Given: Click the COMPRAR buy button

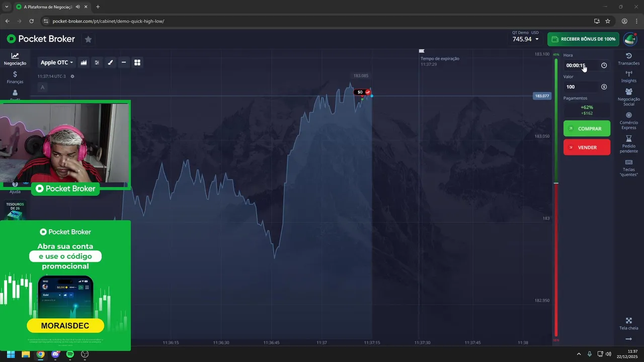Looking at the screenshot, I should click(587, 128).
